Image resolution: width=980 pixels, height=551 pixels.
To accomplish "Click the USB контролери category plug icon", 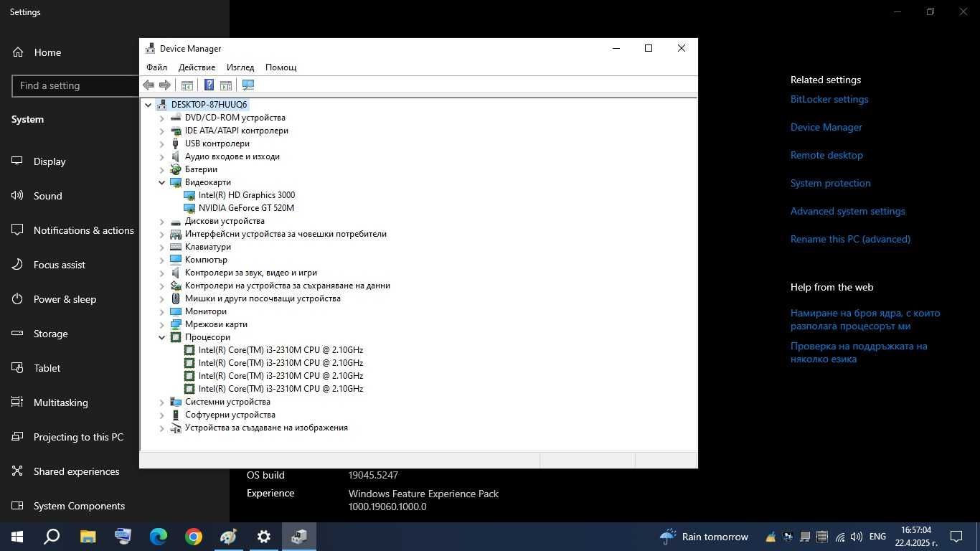I will [x=176, y=143].
